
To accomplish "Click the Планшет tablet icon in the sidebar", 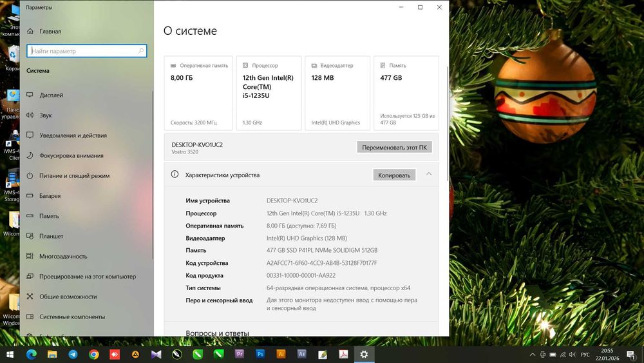I will pos(30,236).
